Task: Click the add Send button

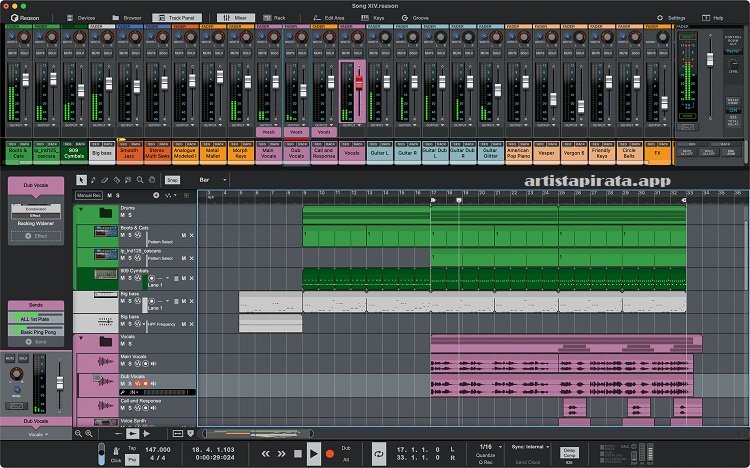Action: [x=36, y=342]
